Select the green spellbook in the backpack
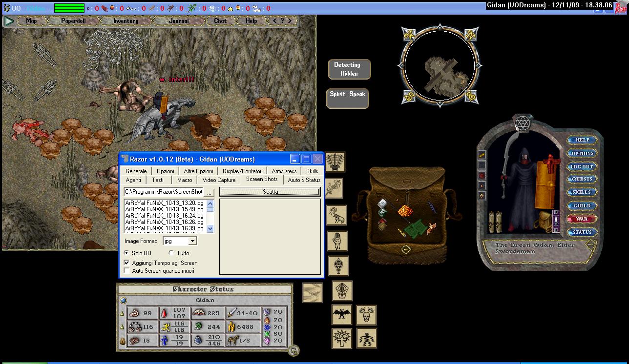Viewport: 629px width, 364px height. click(415, 229)
